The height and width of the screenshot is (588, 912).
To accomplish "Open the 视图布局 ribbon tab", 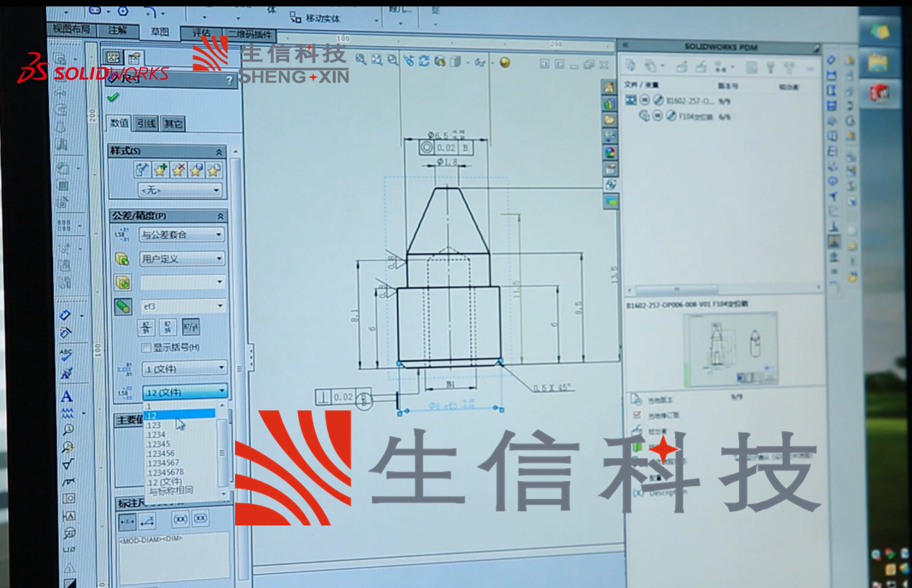I will (x=71, y=29).
